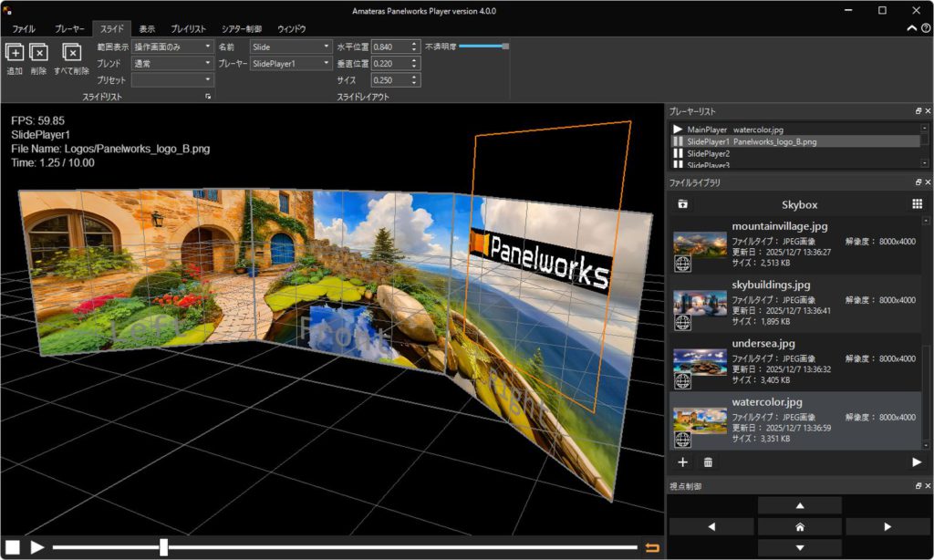Rotate viewpoint with the right arrow button
Image resolution: width=934 pixels, height=560 pixels.
[x=887, y=526]
